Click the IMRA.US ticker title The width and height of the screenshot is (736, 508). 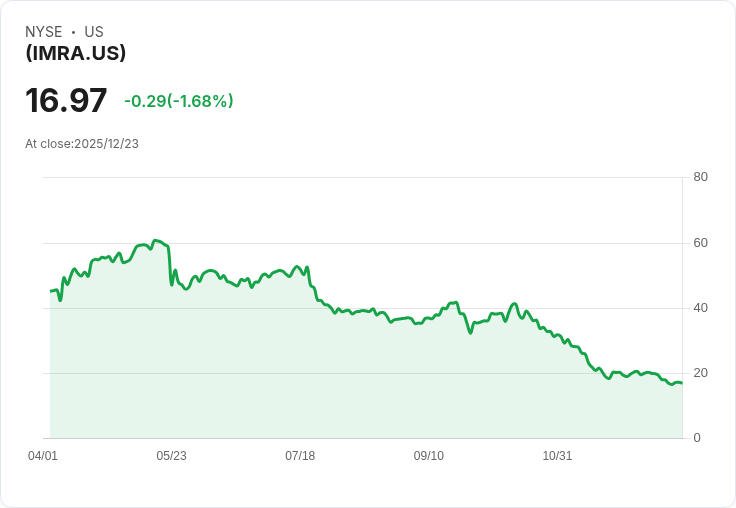(76, 53)
